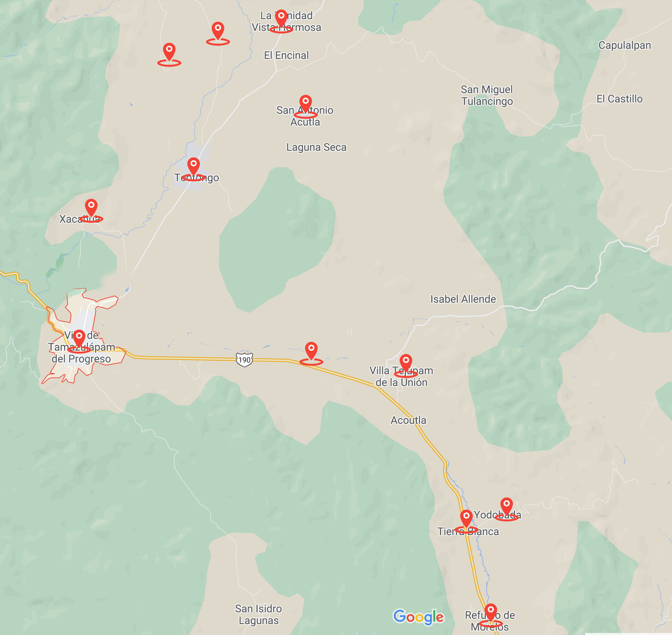Select the San Isidro Lagunas label
This screenshot has height=635, width=672.
tap(259, 614)
